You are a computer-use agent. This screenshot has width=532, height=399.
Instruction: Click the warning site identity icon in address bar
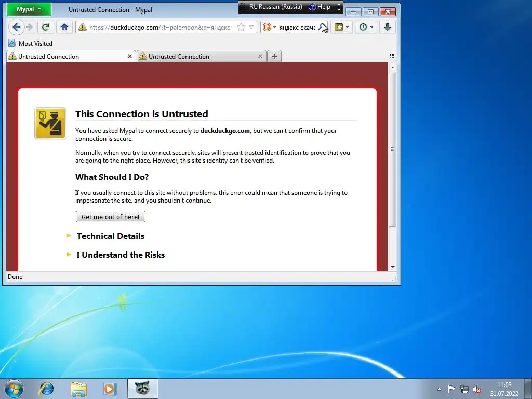83,27
